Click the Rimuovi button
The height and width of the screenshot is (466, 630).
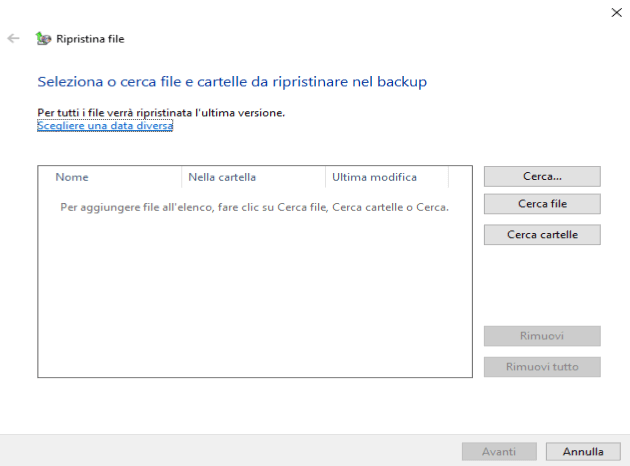click(x=542, y=336)
